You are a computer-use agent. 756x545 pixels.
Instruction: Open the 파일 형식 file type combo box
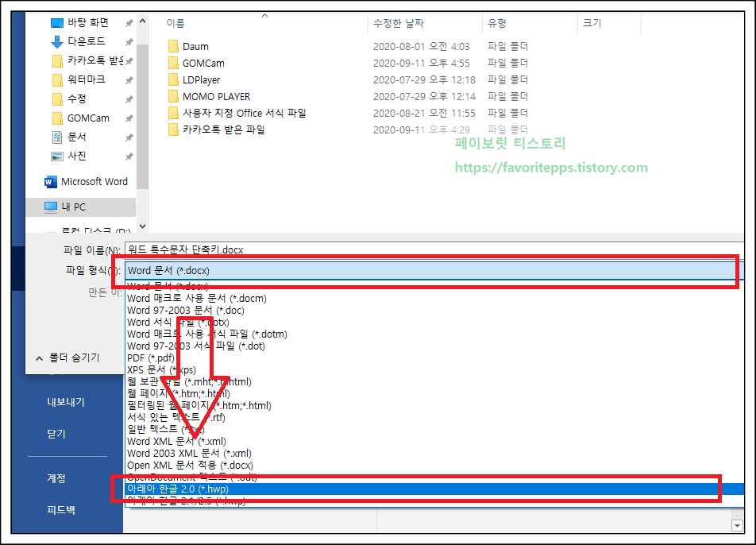pyautogui.click(x=434, y=271)
